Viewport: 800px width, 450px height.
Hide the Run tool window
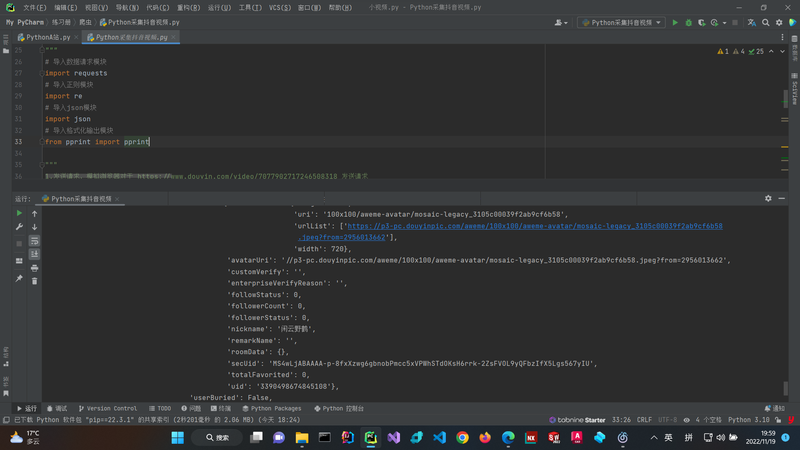[782, 198]
